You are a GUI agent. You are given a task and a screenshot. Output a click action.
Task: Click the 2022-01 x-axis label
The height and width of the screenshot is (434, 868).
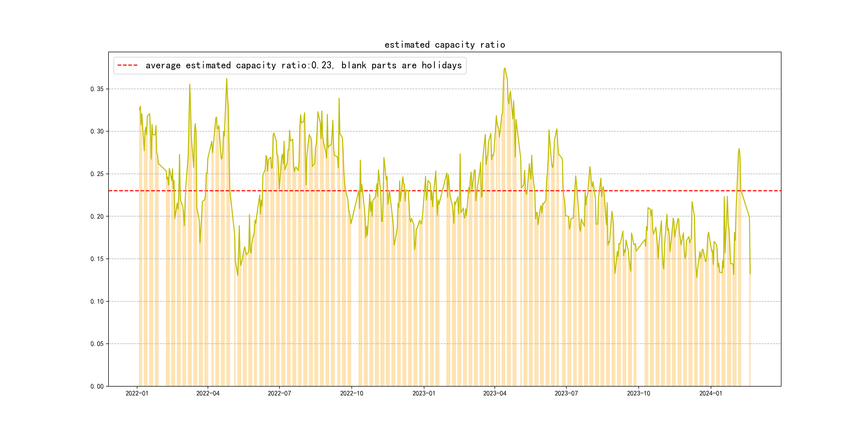coord(137,393)
